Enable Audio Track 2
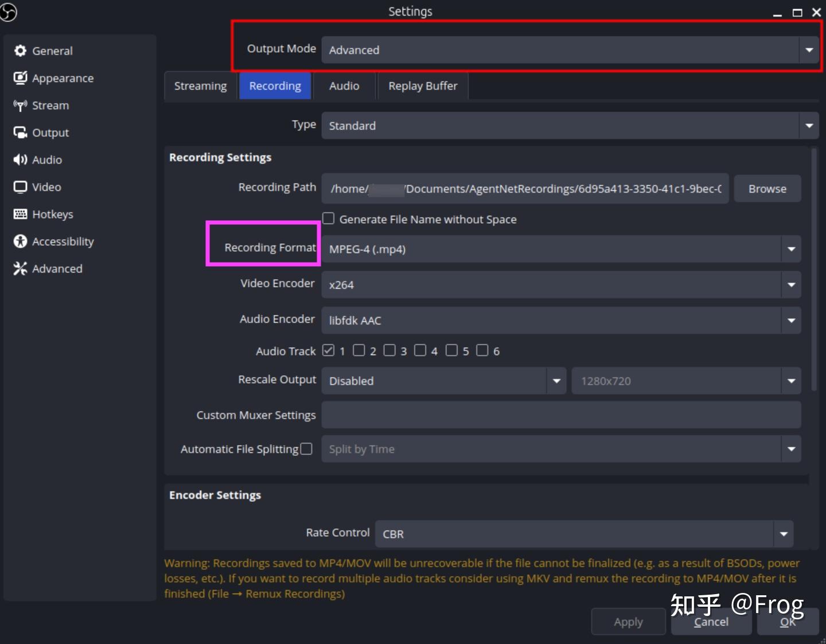The image size is (826, 644). pos(359,350)
